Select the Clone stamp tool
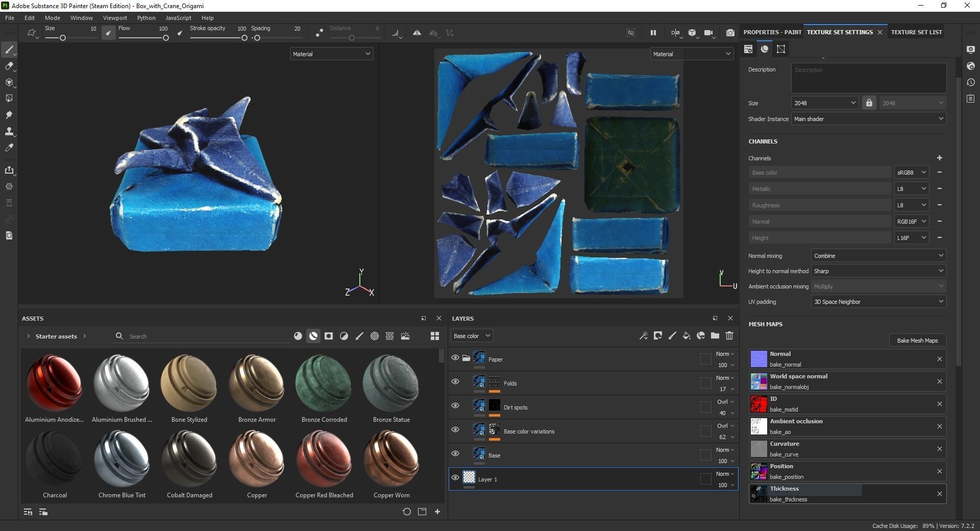The height and width of the screenshot is (531, 980). tap(9, 131)
